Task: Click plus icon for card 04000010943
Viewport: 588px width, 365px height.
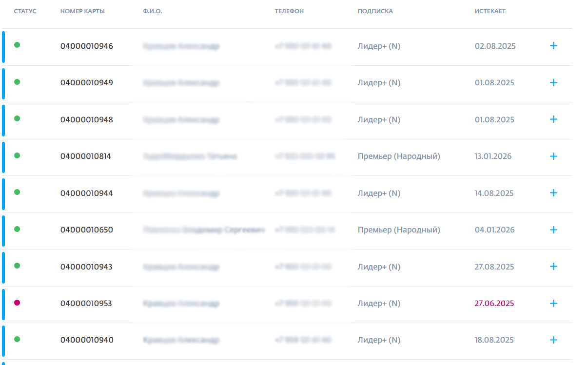Action: [553, 267]
